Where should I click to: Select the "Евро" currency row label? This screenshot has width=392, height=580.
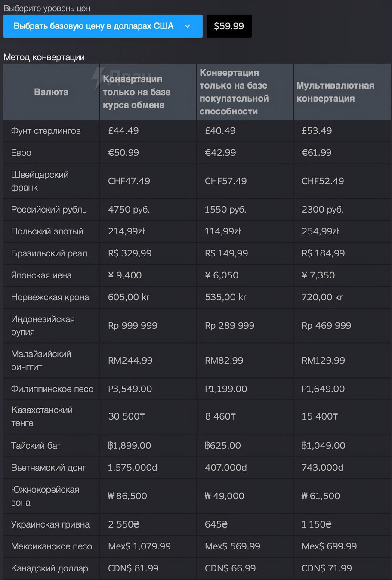coord(21,153)
